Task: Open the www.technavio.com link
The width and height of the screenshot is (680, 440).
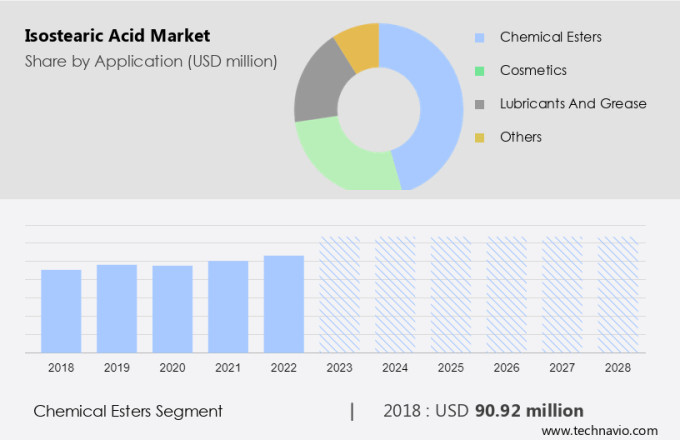Action: [606, 429]
